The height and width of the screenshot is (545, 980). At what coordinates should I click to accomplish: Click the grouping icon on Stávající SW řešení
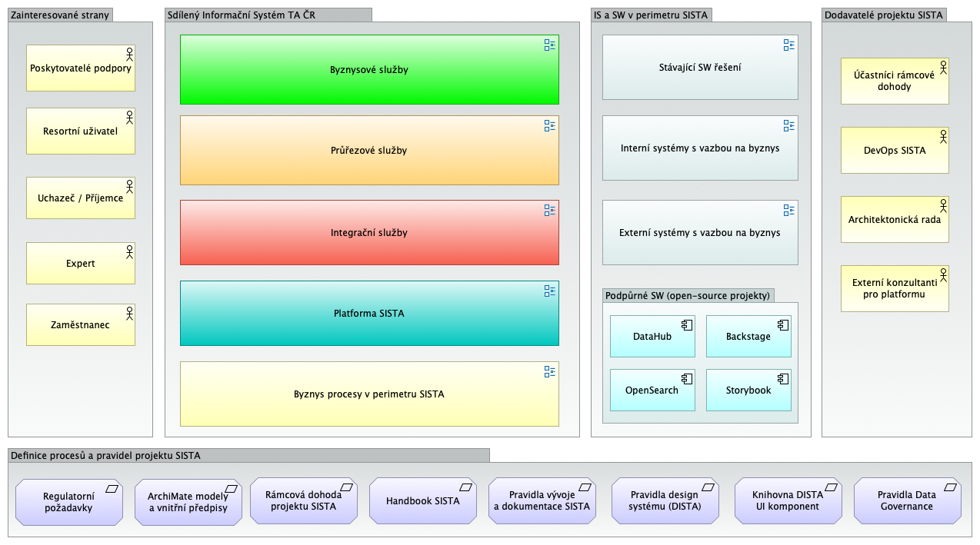(x=788, y=45)
